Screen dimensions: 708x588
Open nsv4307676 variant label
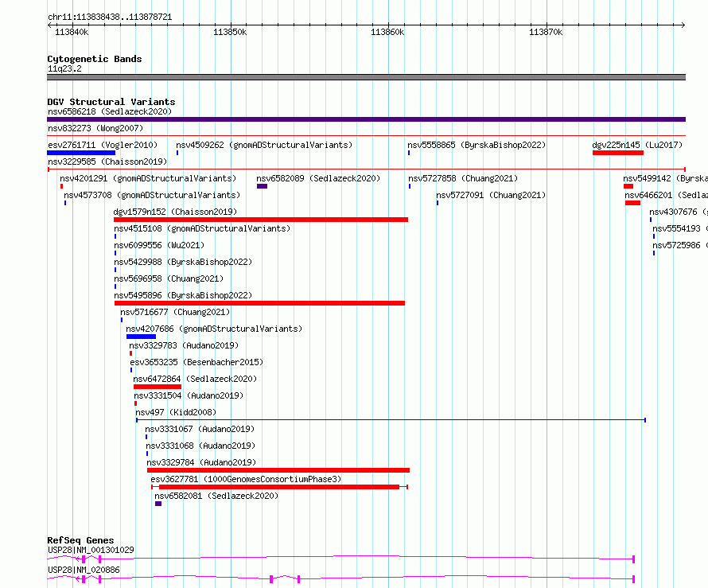679,212
